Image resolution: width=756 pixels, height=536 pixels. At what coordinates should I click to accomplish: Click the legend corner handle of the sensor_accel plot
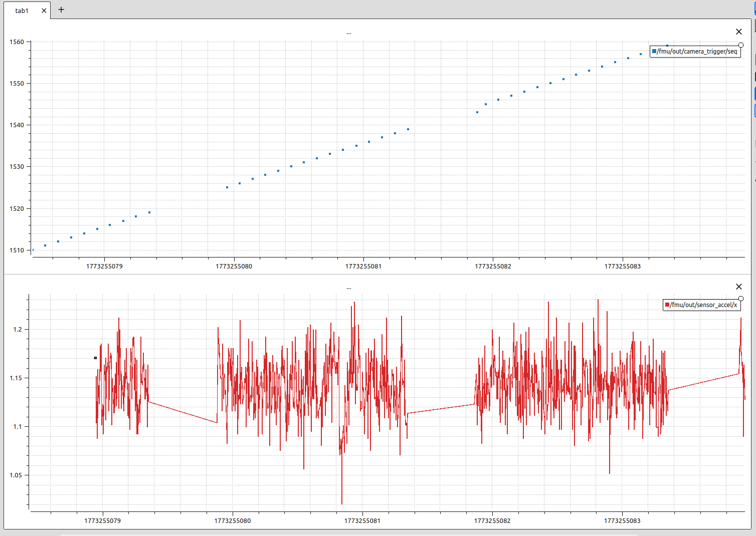(741, 299)
